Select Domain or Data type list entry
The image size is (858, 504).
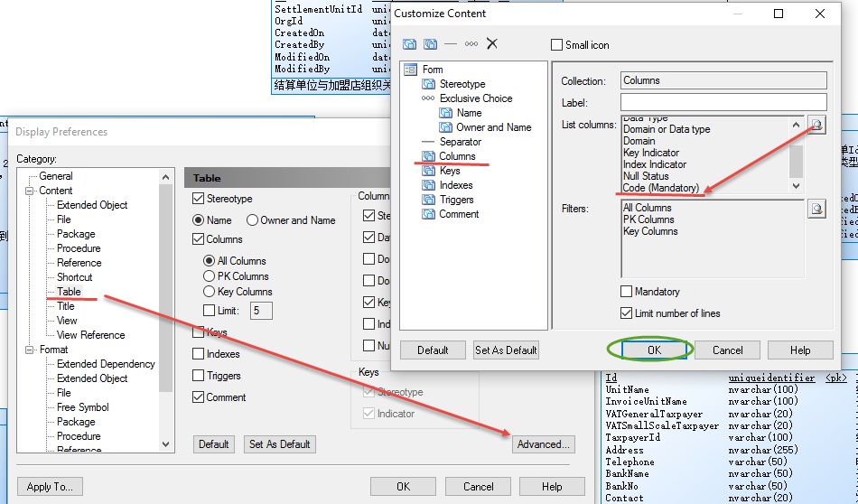pyautogui.click(x=667, y=129)
